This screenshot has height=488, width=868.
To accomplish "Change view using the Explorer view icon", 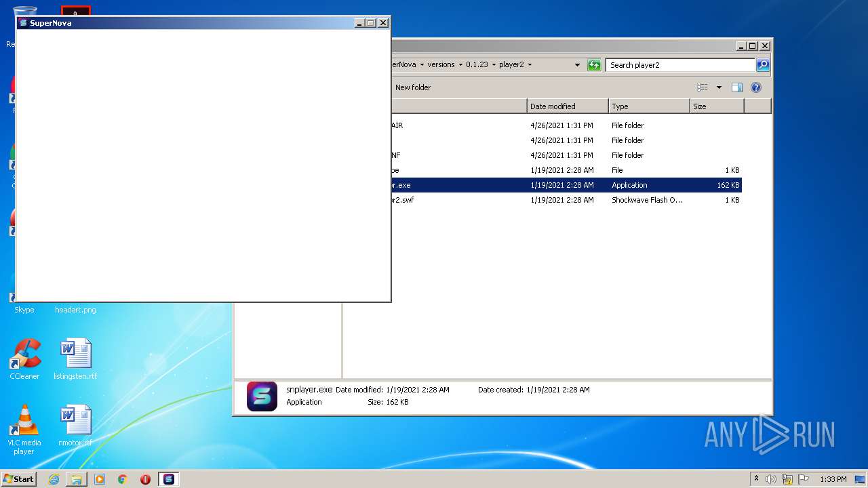I will click(703, 87).
